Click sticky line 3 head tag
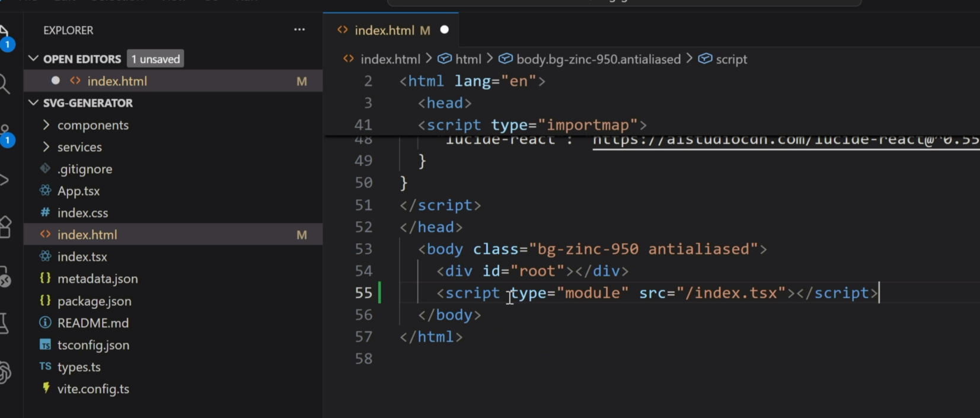 [445, 103]
